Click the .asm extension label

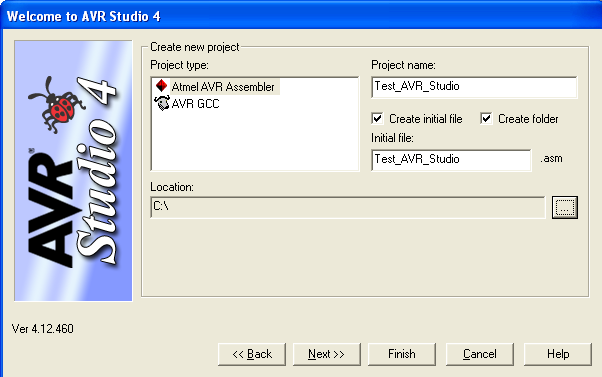[x=551, y=159]
